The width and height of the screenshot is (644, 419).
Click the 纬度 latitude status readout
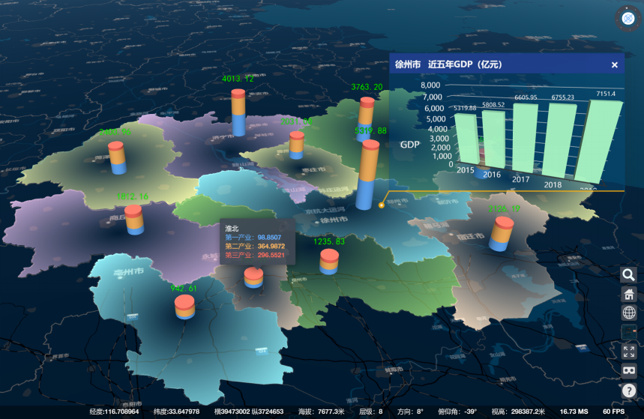click(177, 412)
